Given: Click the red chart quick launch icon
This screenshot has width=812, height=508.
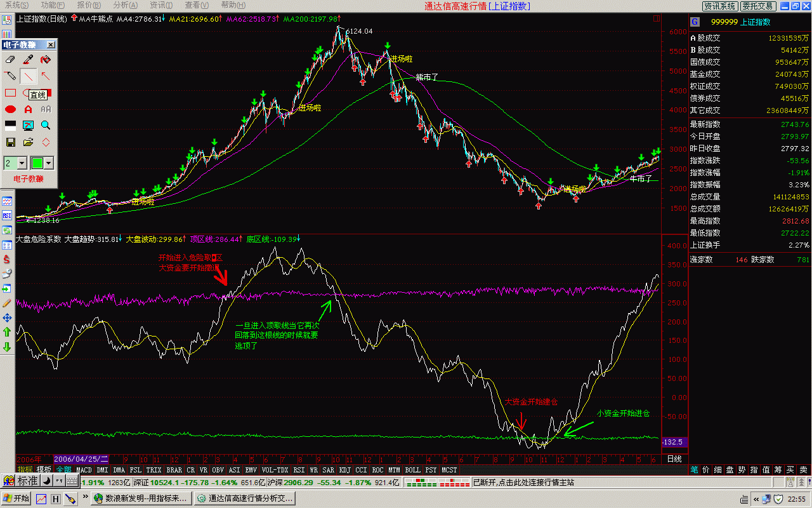Looking at the screenshot, I should [41, 499].
